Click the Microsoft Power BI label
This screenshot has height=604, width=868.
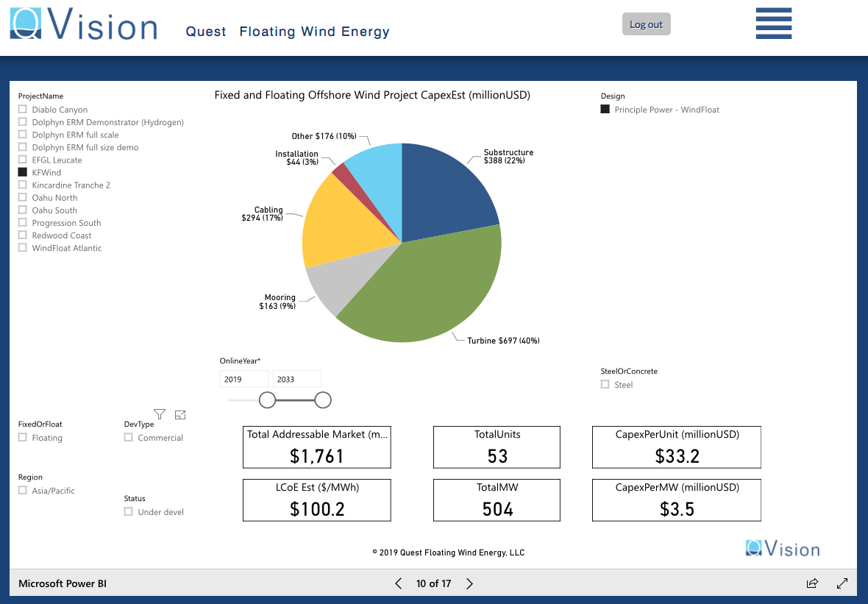tap(63, 583)
